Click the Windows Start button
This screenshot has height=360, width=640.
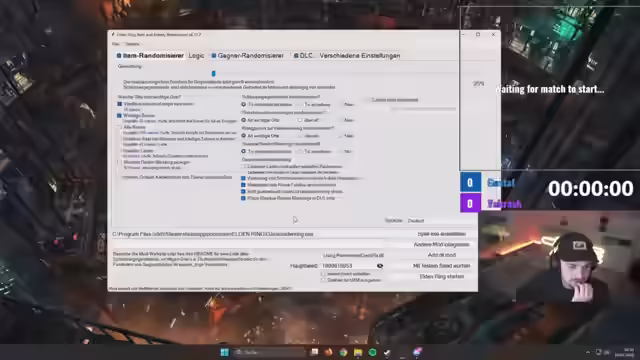[224, 352]
